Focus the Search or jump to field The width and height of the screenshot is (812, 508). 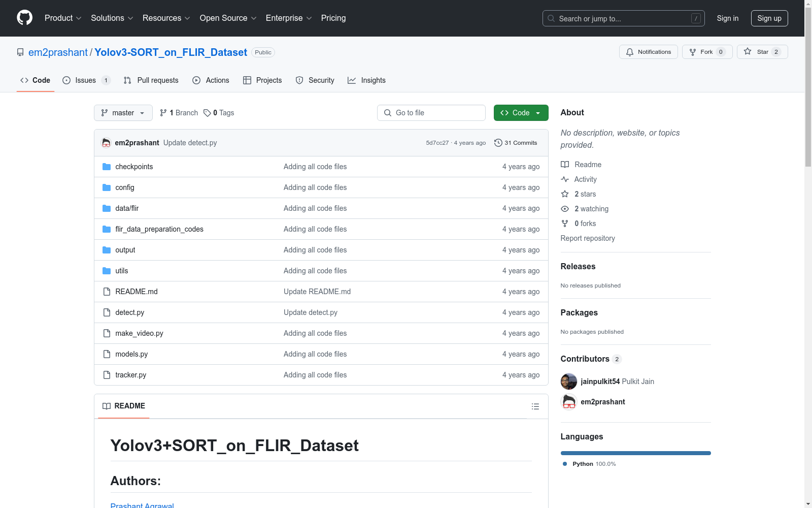[x=624, y=18]
